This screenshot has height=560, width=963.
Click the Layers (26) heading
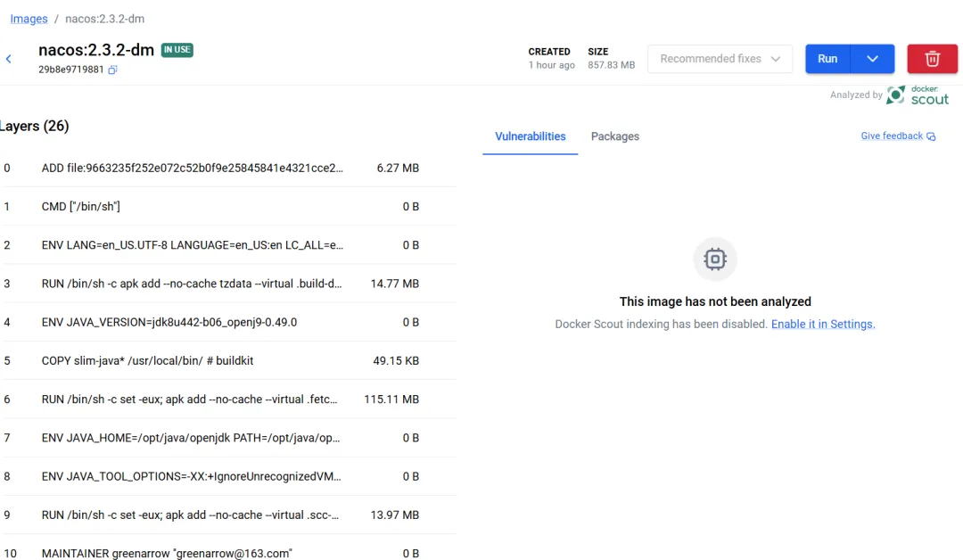pyautogui.click(x=35, y=127)
